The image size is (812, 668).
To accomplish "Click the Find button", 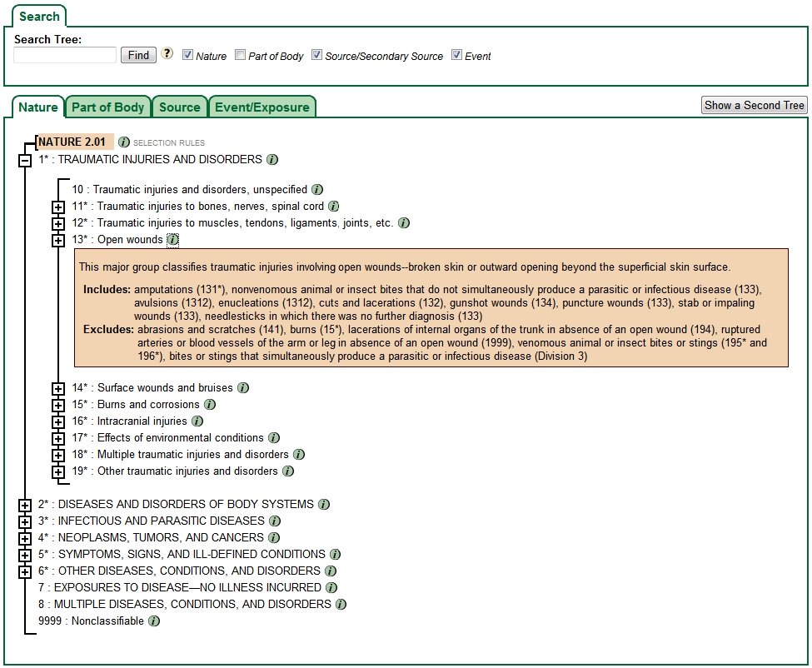I will tap(137, 54).
